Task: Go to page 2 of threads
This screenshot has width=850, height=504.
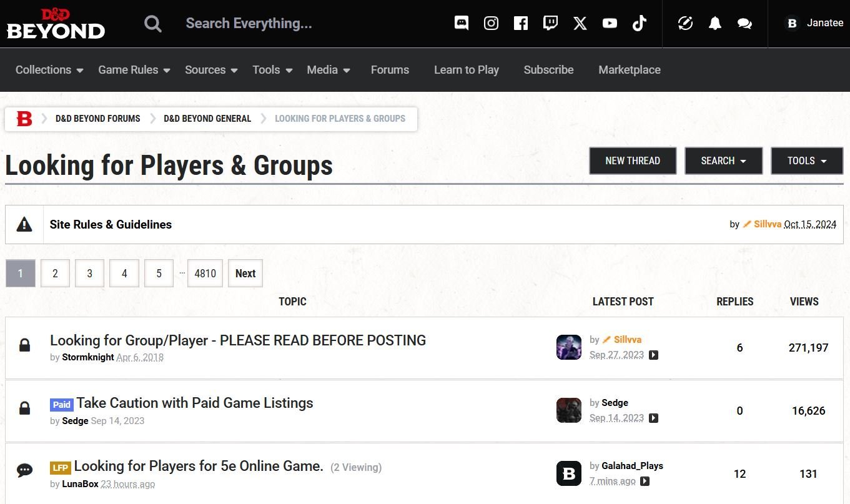Action: point(55,274)
